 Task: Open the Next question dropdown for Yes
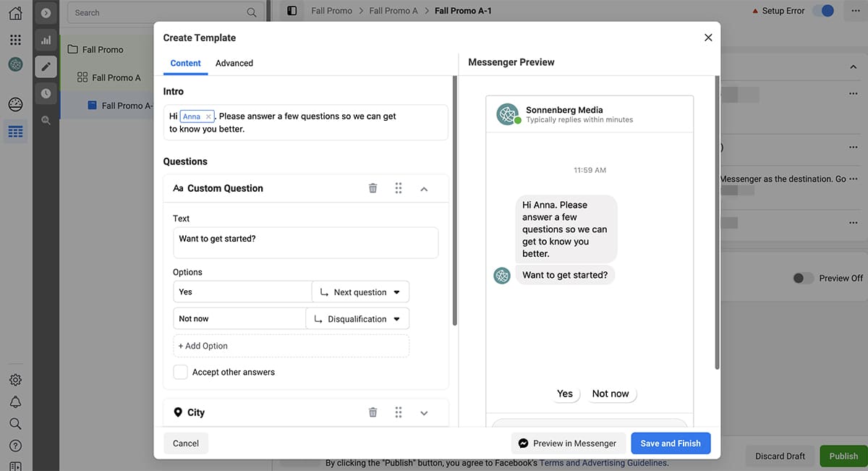[x=360, y=292]
